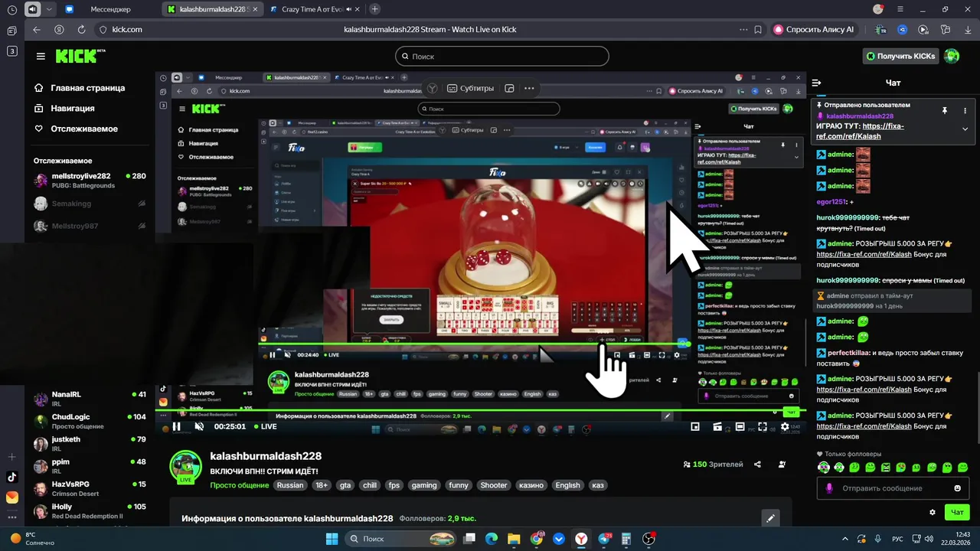Open chat settings gear icon
The width and height of the screenshot is (980, 551).
click(932, 512)
